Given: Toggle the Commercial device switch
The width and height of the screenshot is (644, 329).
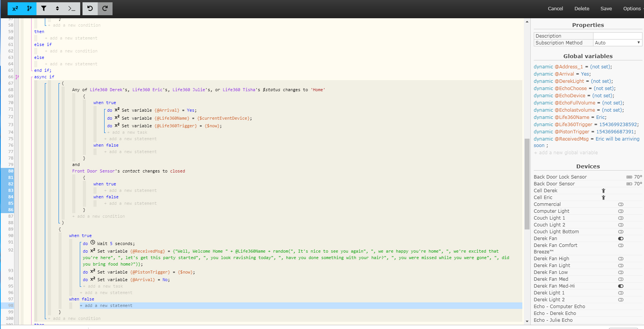Looking at the screenshot, I should [621, 204].
